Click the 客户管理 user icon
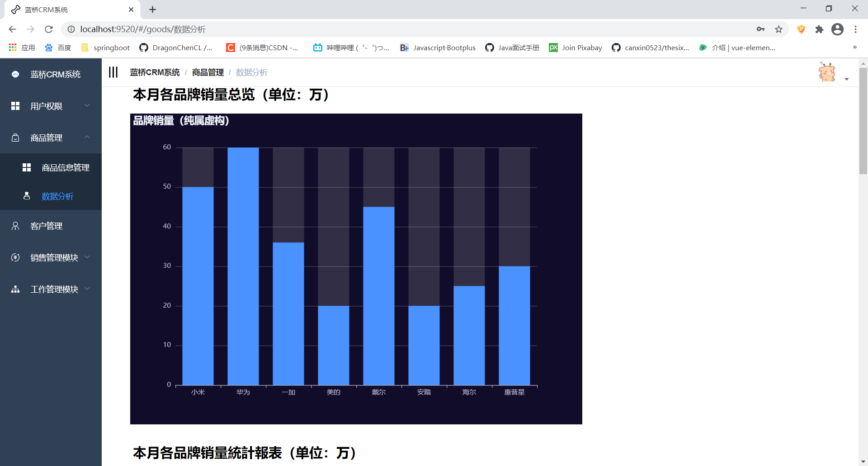The width and height of the screenshot is (868, 466). pos(15,226)
